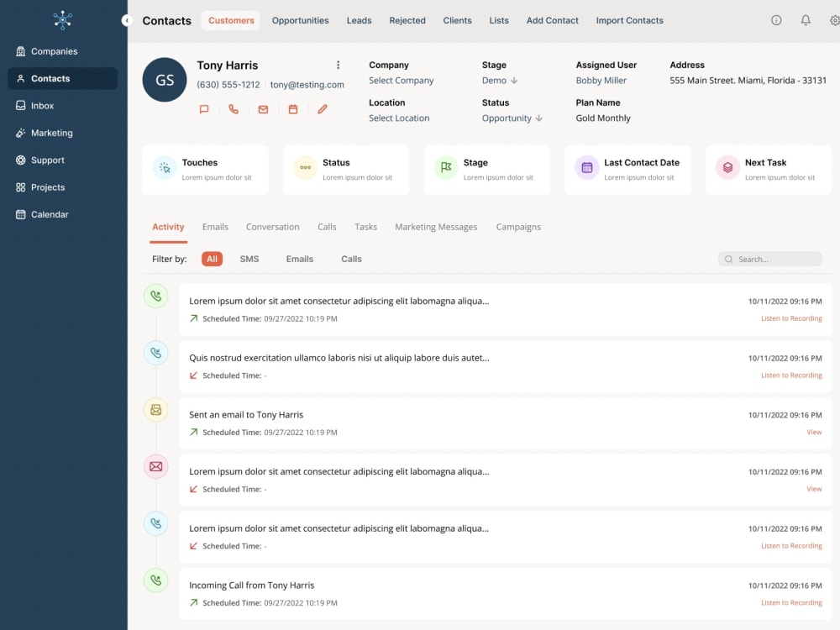Open settings with the gear icon

833,19
